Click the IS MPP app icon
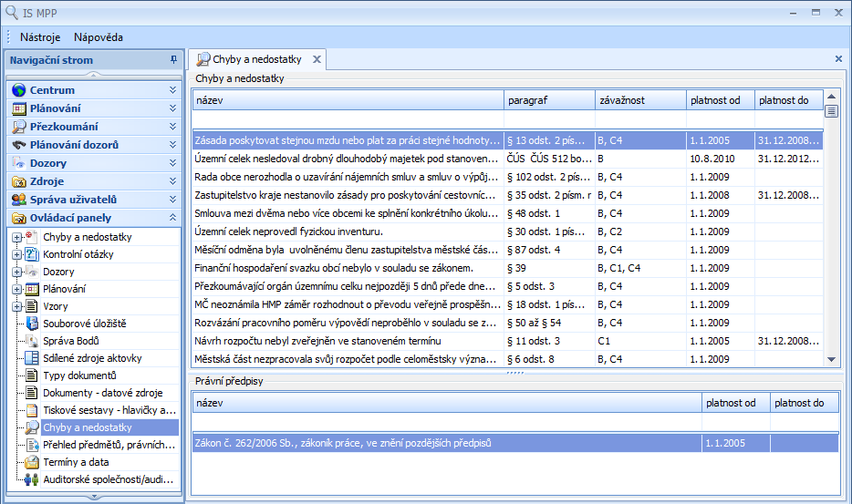The width and height of the screenshot is (852, 504). [12, 13]
